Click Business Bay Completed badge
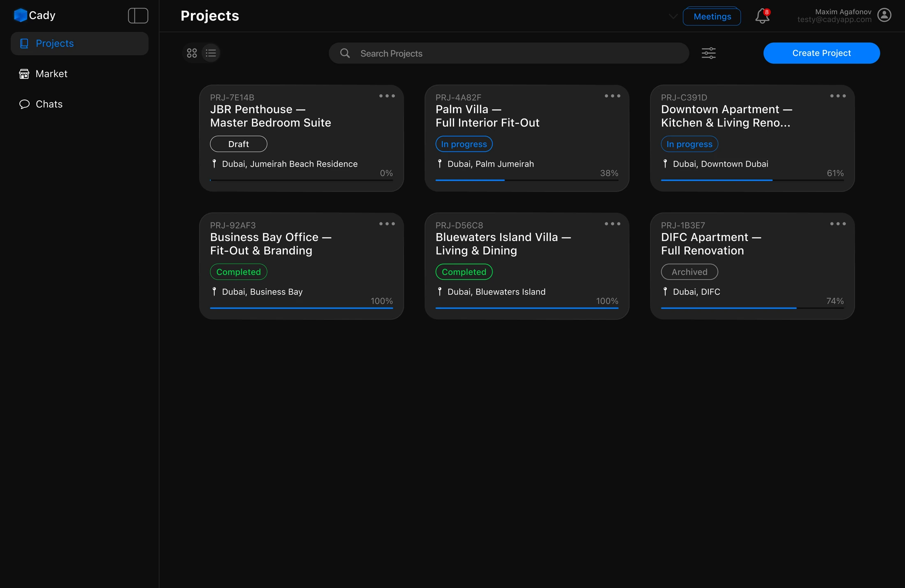This screenshot has width=905, height=588. tap(239, 272)
